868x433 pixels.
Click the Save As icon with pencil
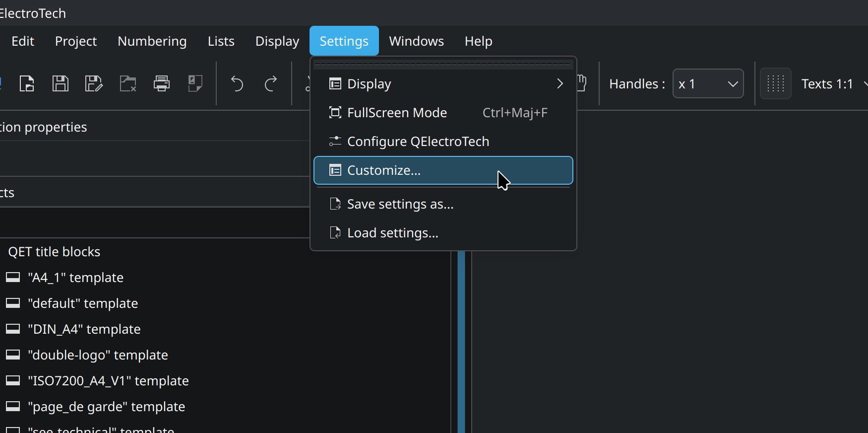(94, 83)
